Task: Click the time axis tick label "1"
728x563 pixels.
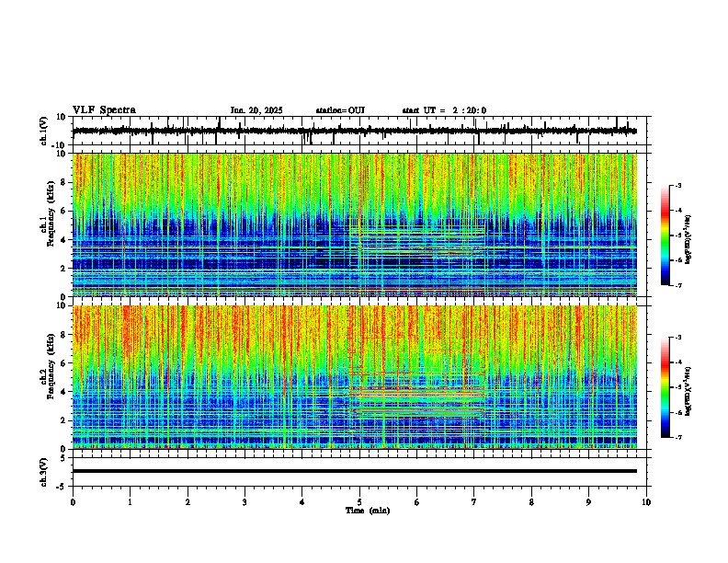Action: click(x=130, y=502)
